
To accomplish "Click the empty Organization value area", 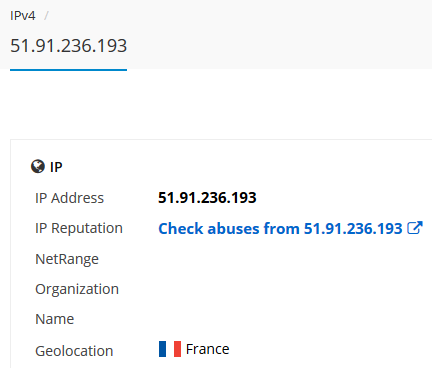I will point(290,289).
